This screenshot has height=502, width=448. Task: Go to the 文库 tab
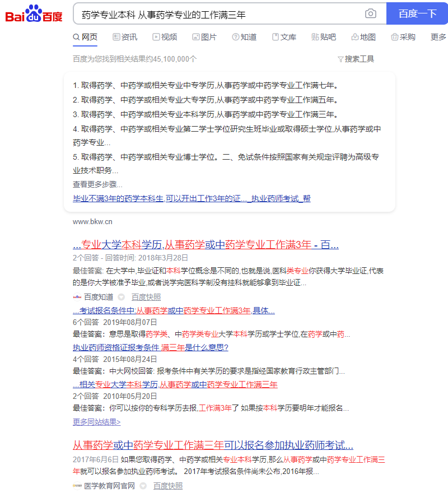click(x=284, y=37)
